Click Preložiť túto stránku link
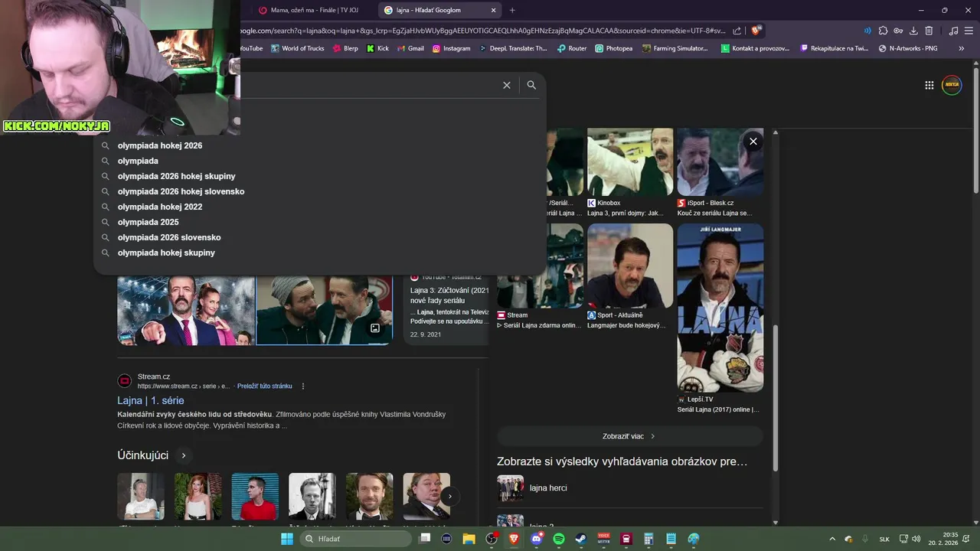 tap(264, 386)
